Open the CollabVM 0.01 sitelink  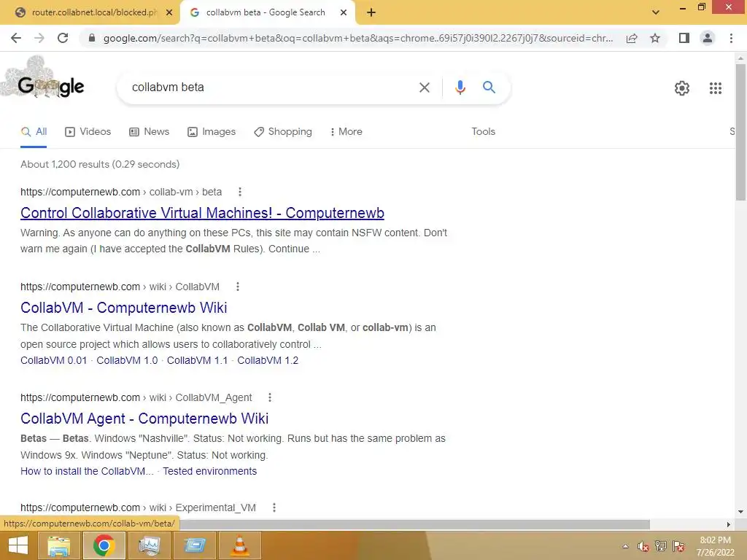[x=53, y=360]
